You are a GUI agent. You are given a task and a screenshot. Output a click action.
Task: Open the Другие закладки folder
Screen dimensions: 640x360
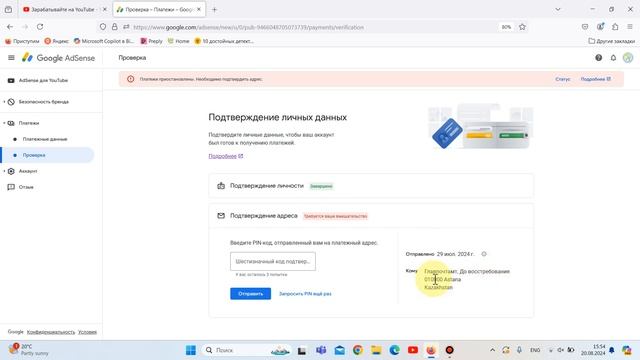[611, 41]
